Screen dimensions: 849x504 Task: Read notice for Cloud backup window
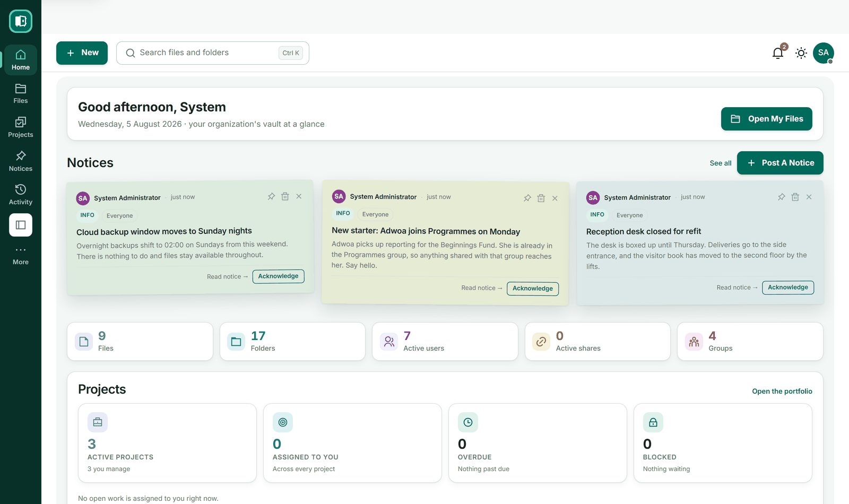(x=228, y=277)
